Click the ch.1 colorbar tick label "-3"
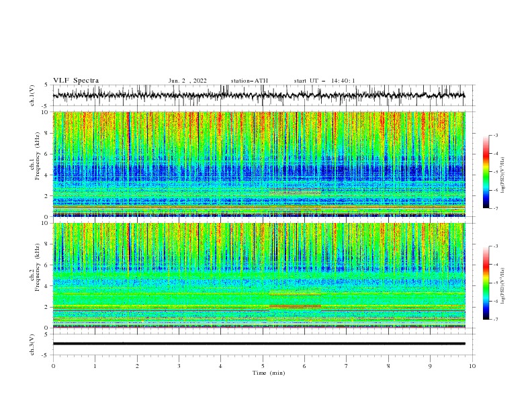Screen dimensions: 532x411 click(496, 135)
